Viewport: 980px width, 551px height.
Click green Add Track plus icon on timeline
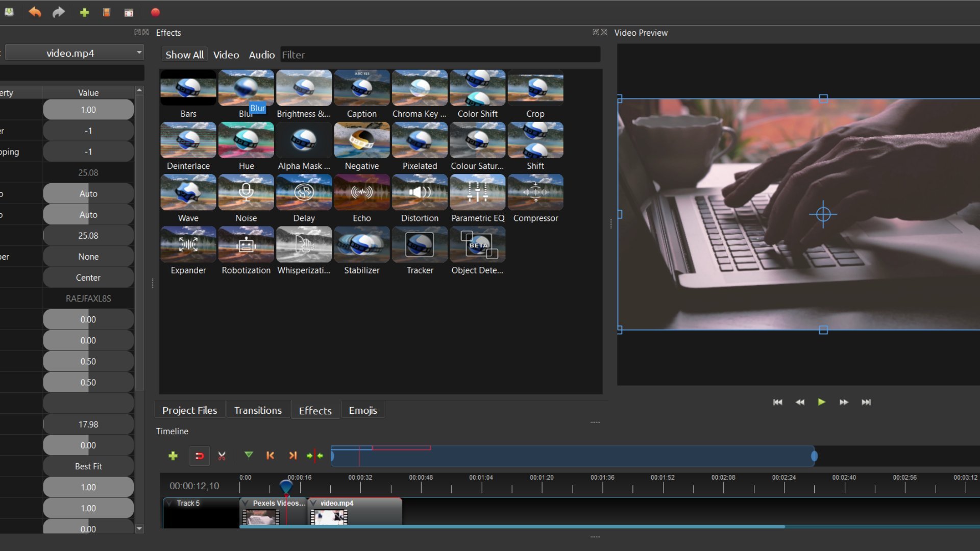[x=173, y=456]
